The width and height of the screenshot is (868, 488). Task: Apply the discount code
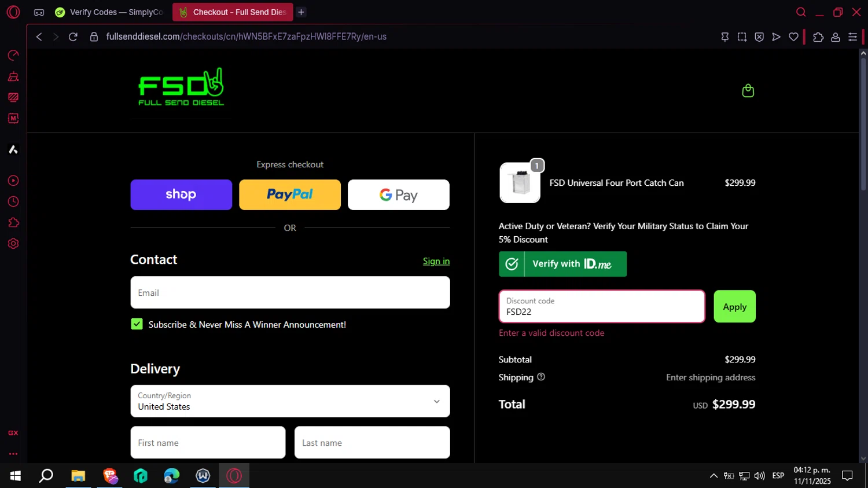pyautogui.click(x=734, y=306)
